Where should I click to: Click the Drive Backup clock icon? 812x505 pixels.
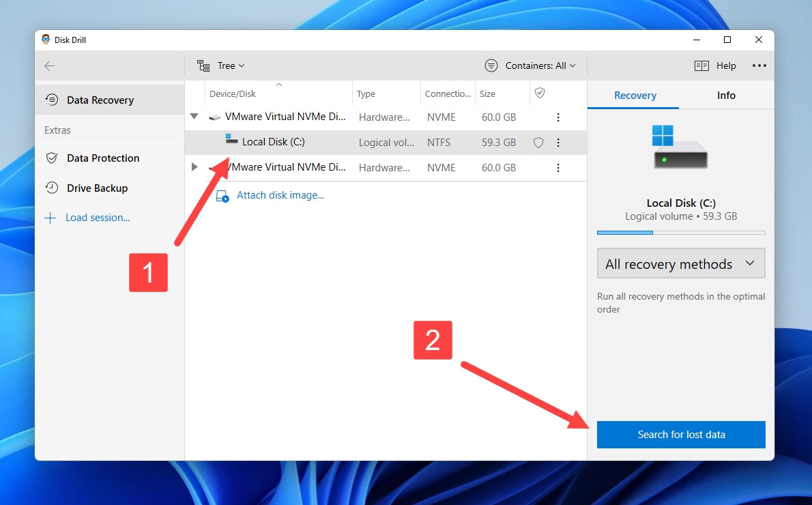click(x=52, y=188)
